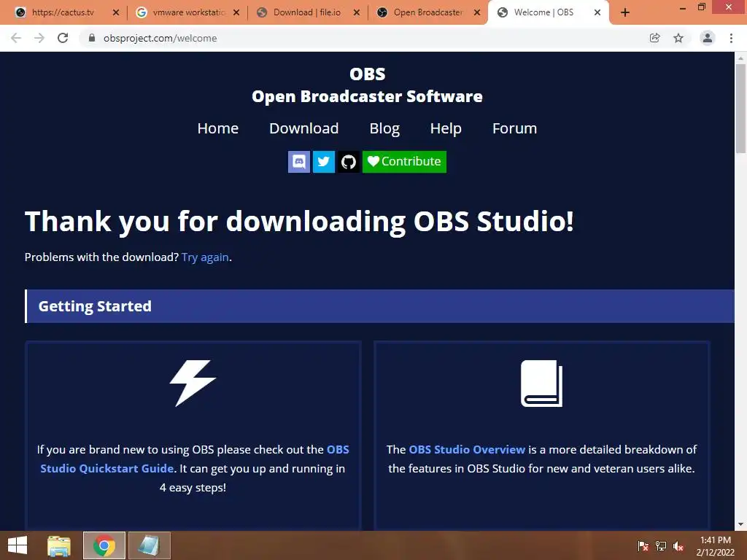
Task: Click the network tray icon
Action: click(x=661, y=546)
